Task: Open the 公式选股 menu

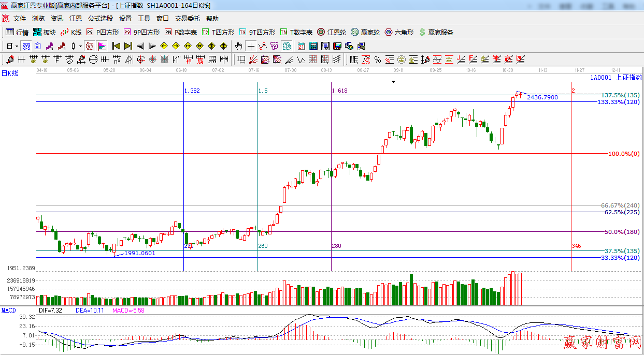Action: (100, 18)
